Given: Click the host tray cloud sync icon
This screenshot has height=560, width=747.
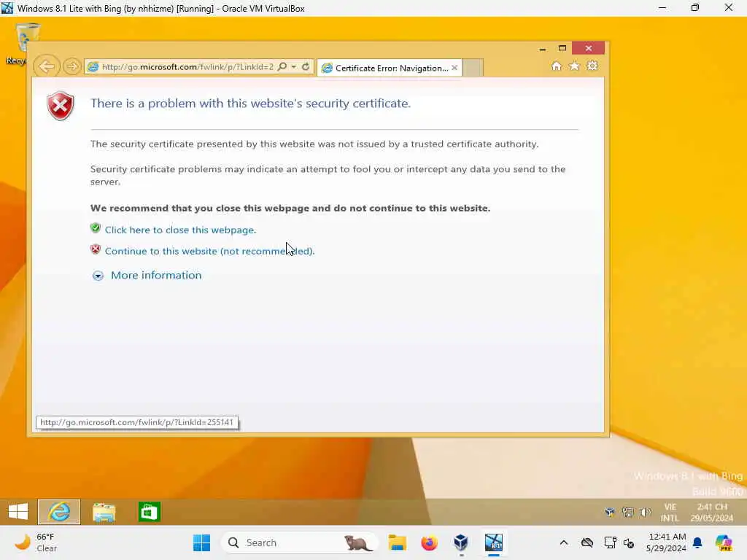Looking at the screenshot, I should 587,542.
